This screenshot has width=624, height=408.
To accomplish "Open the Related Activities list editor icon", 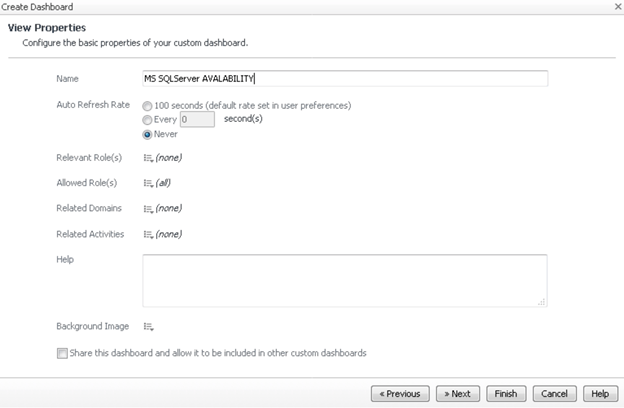I will coord(148,234).
